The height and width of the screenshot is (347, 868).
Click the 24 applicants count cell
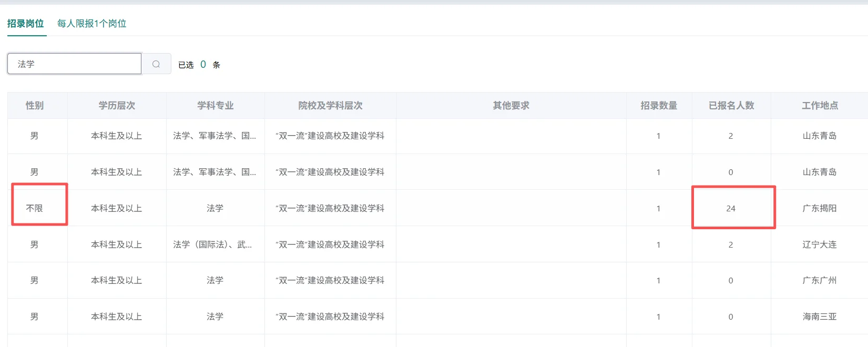click(x=731, y=208)
